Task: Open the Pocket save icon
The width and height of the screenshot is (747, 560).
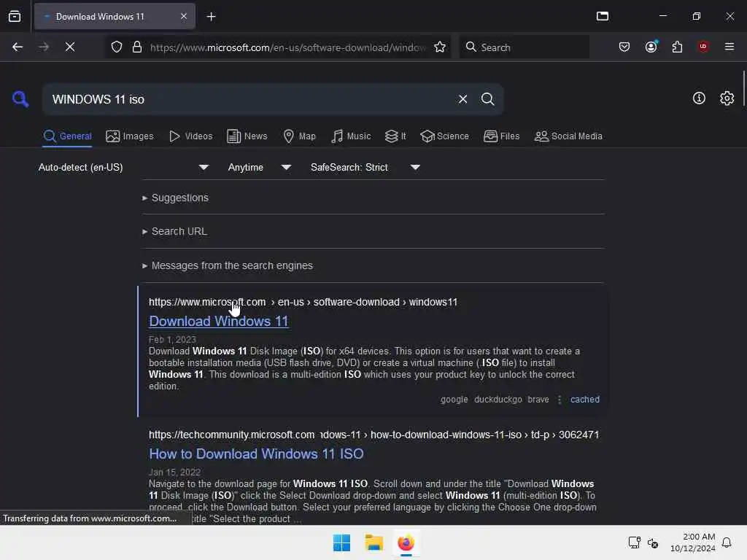Action: pyautogui.click(x=624, y=47)
